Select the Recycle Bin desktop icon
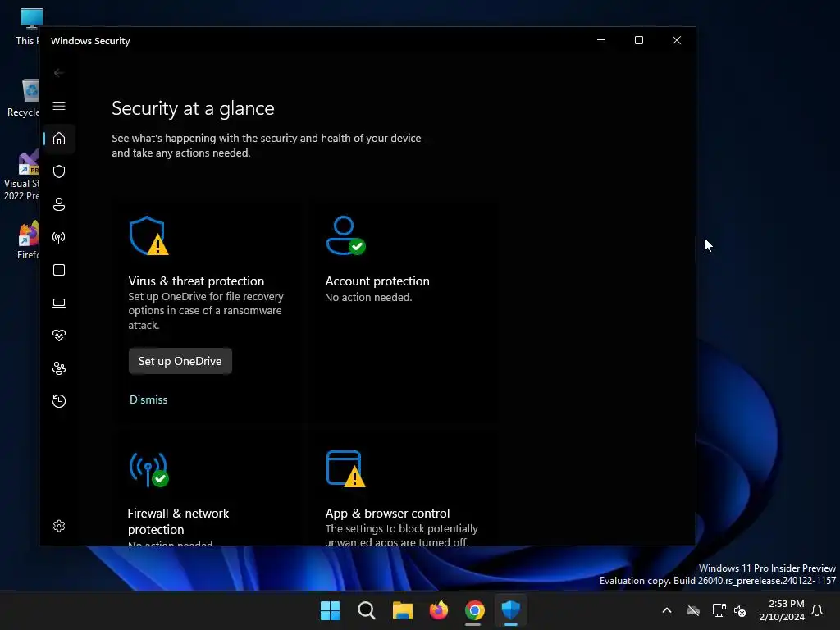The width and height of the screenshot is (840, 630). 23,98
